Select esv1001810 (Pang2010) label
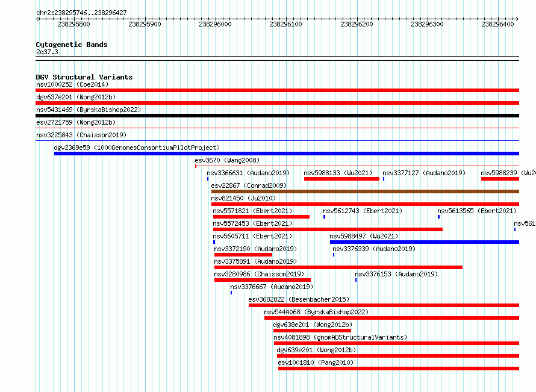 coord(316,362)
